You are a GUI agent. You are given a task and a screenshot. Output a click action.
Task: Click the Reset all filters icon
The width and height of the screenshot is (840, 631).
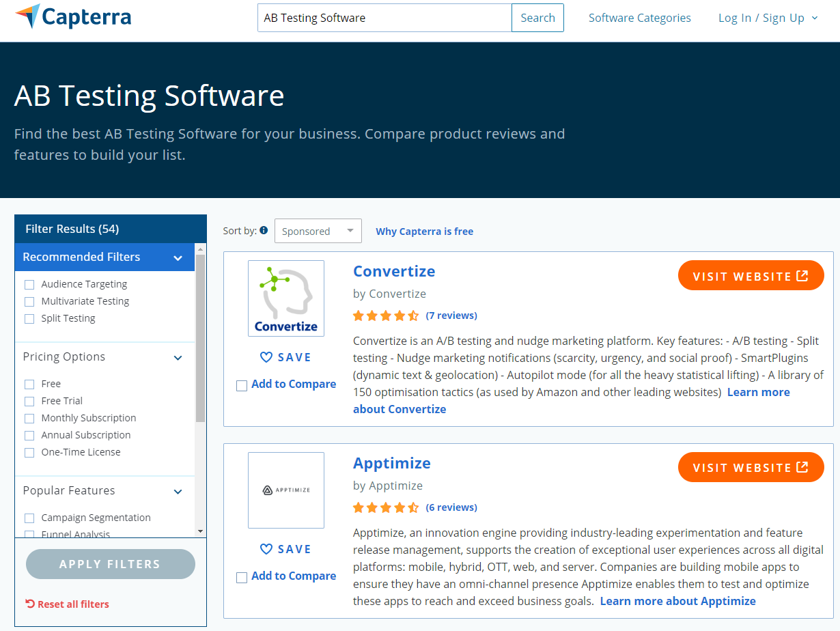click(x=30, y=604)
